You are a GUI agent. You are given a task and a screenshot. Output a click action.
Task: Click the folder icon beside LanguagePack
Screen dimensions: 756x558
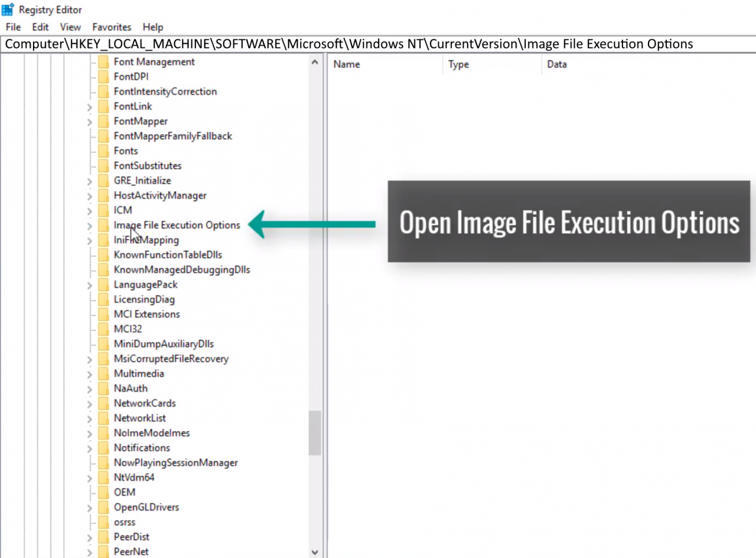[x=103, y=285]
